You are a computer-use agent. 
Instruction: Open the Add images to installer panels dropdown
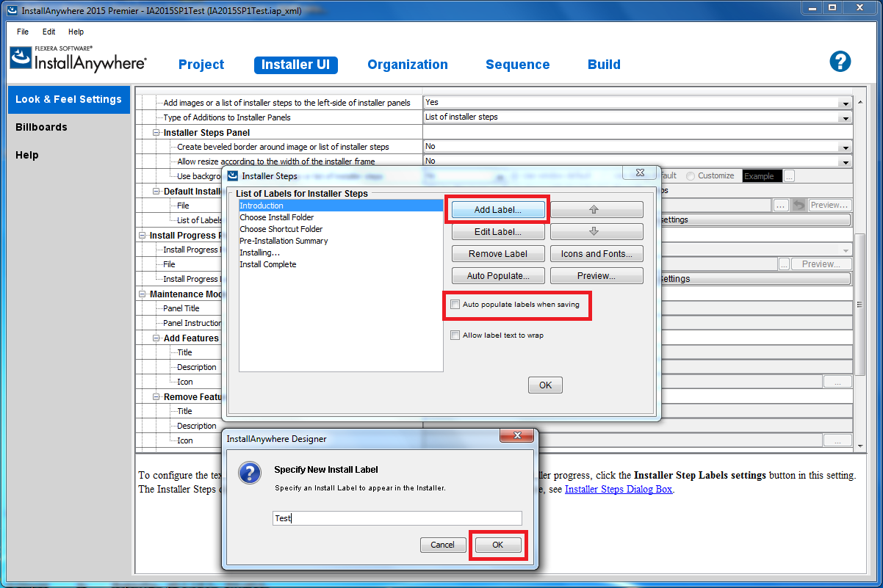pos(846,103)
